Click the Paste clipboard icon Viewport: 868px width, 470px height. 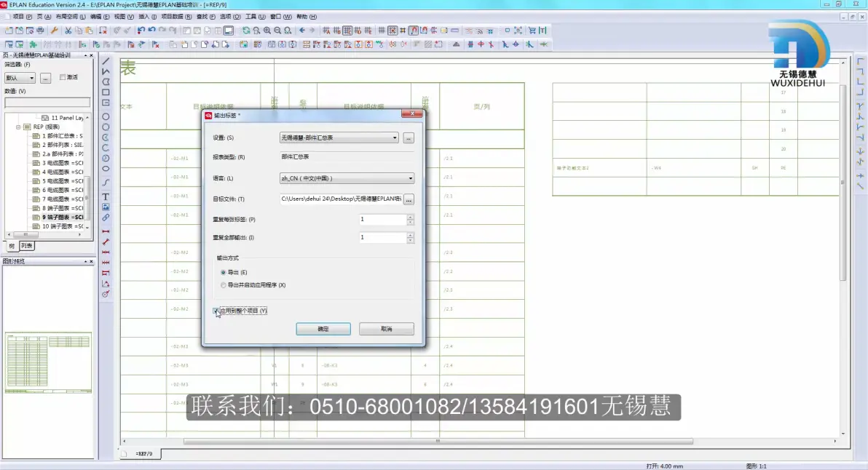[89, 31]
